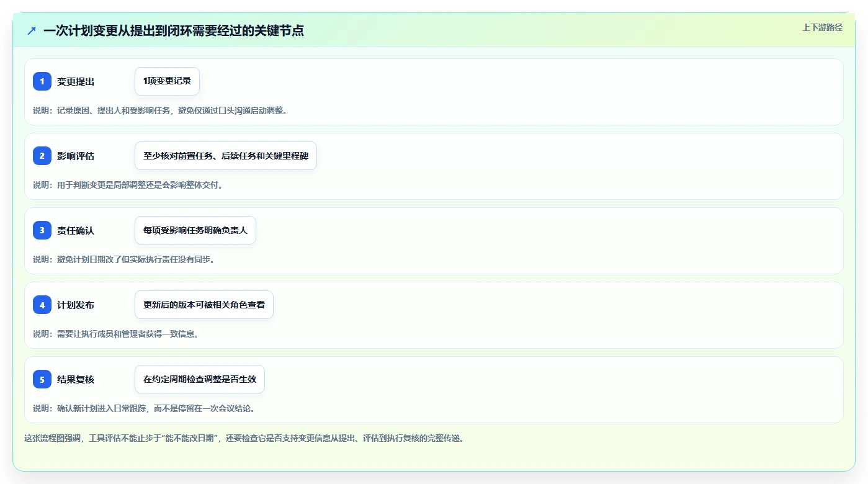The height and width of the screenshot is (484, 868).
Task: Select the 每项受影响任务明确负责人 chip
Action: tap(195, 230)
